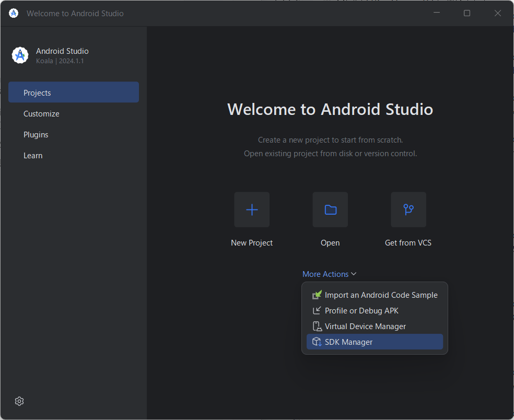Open the Plugins tab
Screen dimensions: 514x420
[36, 135]
